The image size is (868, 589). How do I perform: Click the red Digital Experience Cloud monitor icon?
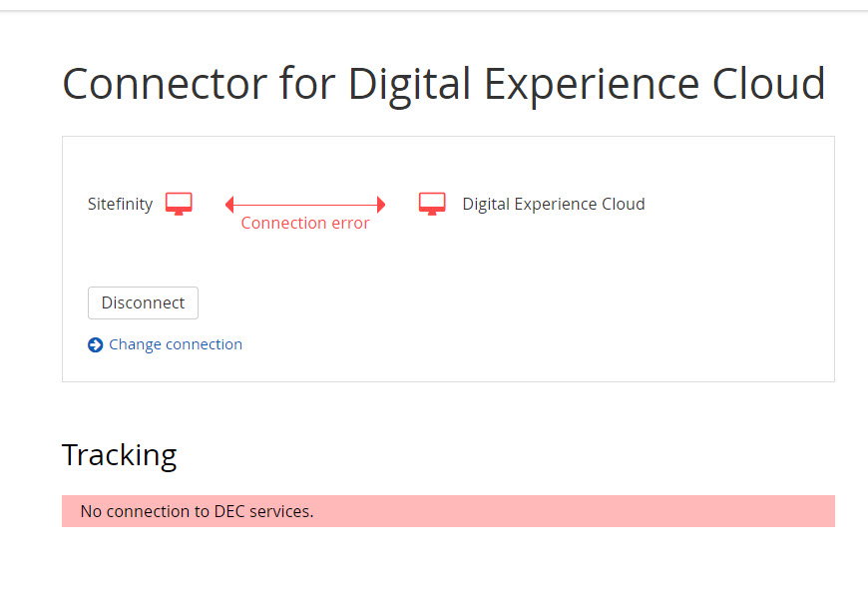[432, 204]
